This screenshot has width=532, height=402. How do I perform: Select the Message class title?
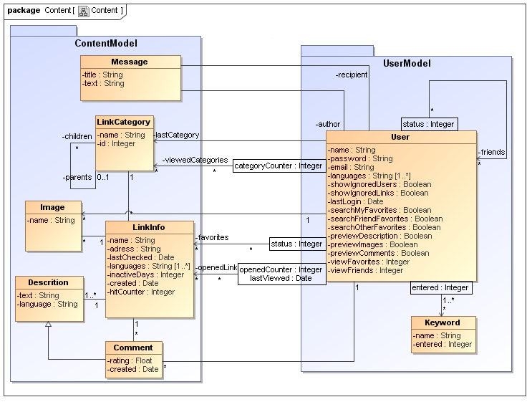(130, 62)
